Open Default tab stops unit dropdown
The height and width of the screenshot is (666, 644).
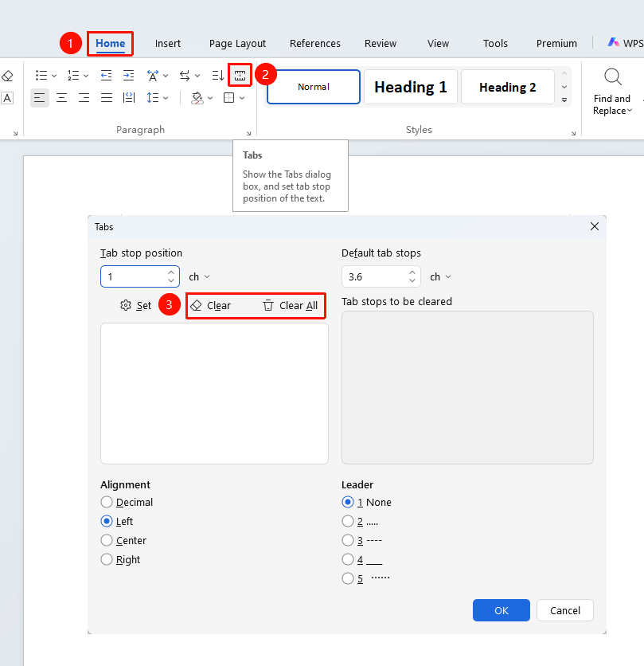441,277
